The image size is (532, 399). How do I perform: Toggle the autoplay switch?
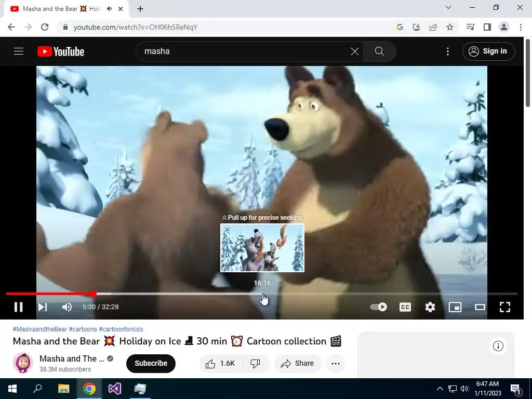coord(379,307)
